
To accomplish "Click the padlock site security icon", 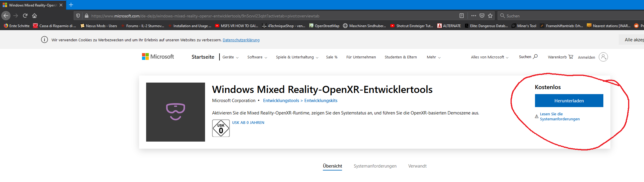I will [x=87, y=16].
